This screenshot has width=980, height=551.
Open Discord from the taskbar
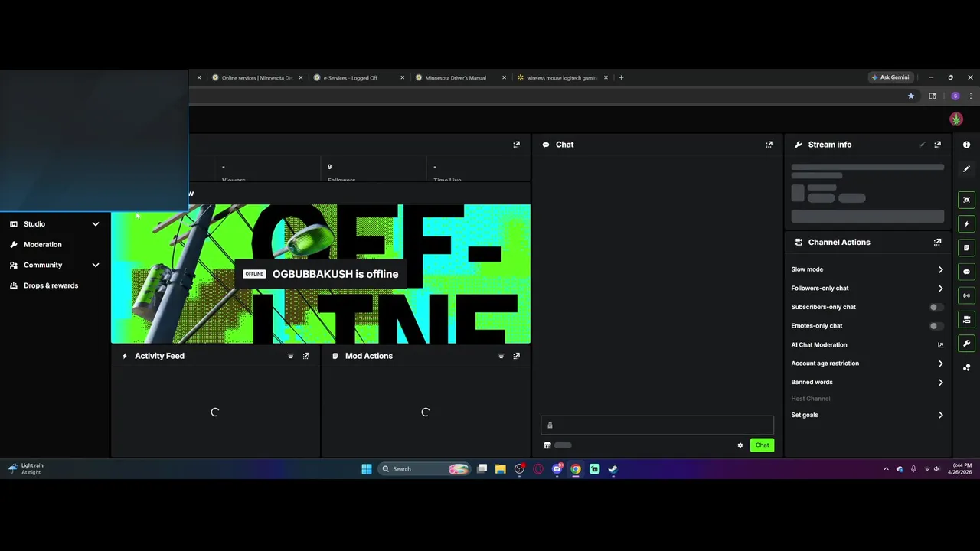pyautogui.click(x=557, y=469)
